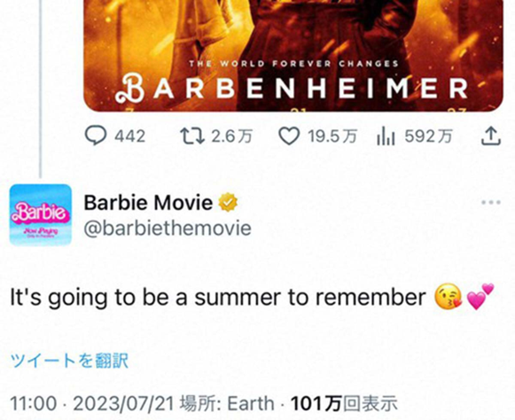This screenshot has height=420, width=515.
Task: Click the reply speech bubble icon
Action: coord(96,136)
